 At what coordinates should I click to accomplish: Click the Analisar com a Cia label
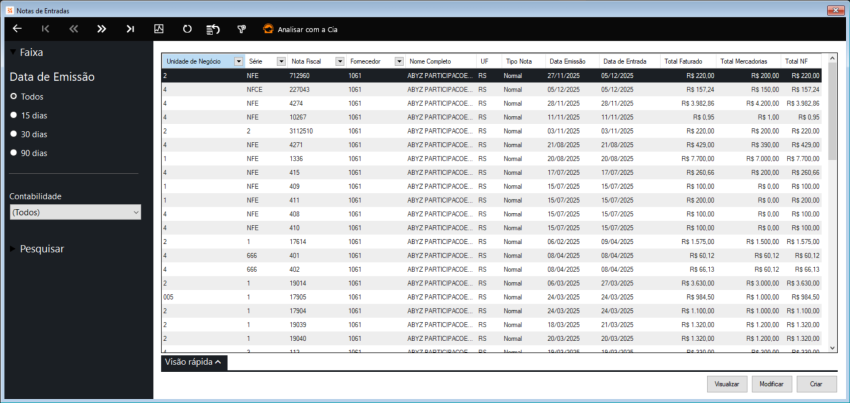(307, 29)
